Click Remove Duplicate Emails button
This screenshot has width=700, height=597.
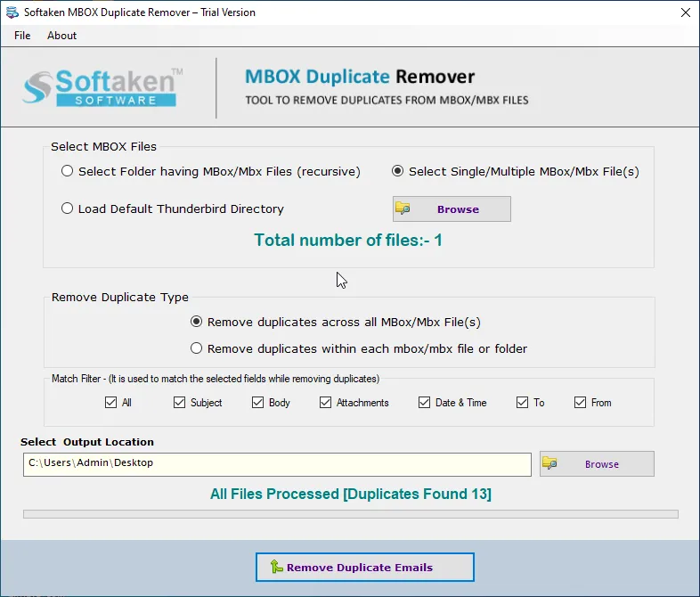(x=364, y=568)
